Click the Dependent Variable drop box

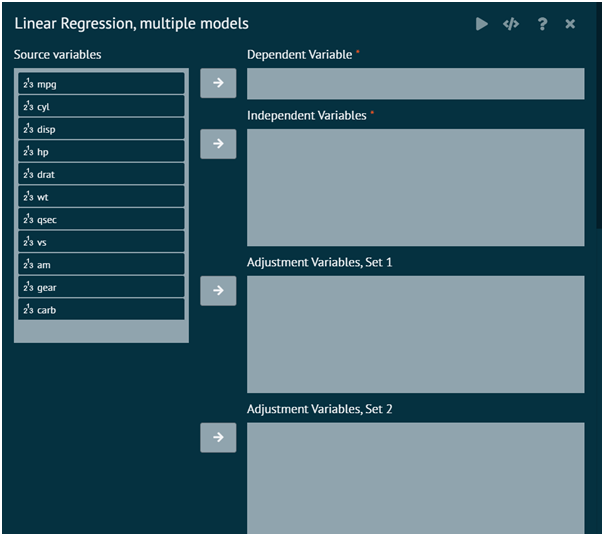pos(416,84)
